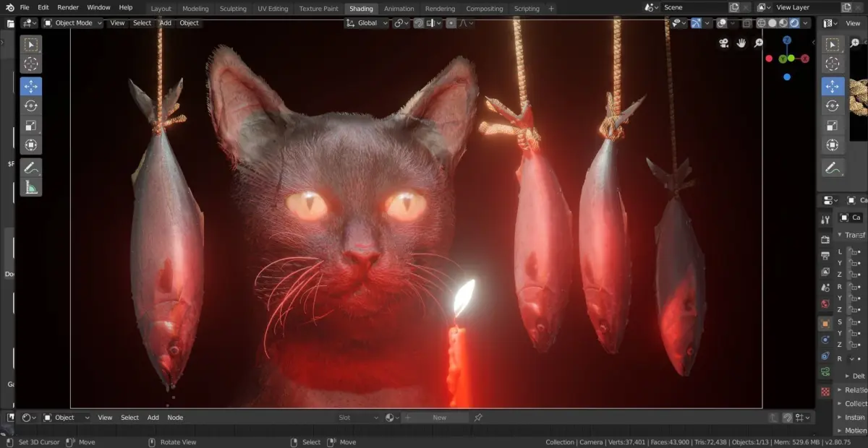Open the Render properties tab
868x448 pixels.
click(x=825, y=239)
